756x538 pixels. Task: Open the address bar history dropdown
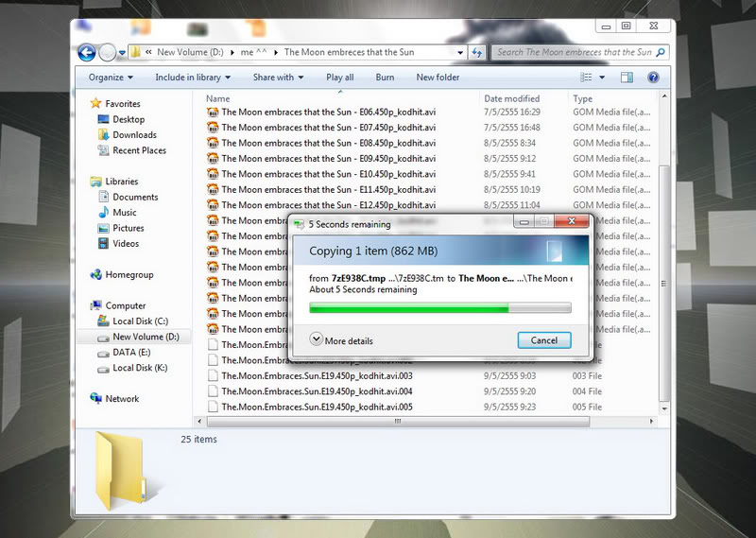pyautogui.click(x=460, y=53)
